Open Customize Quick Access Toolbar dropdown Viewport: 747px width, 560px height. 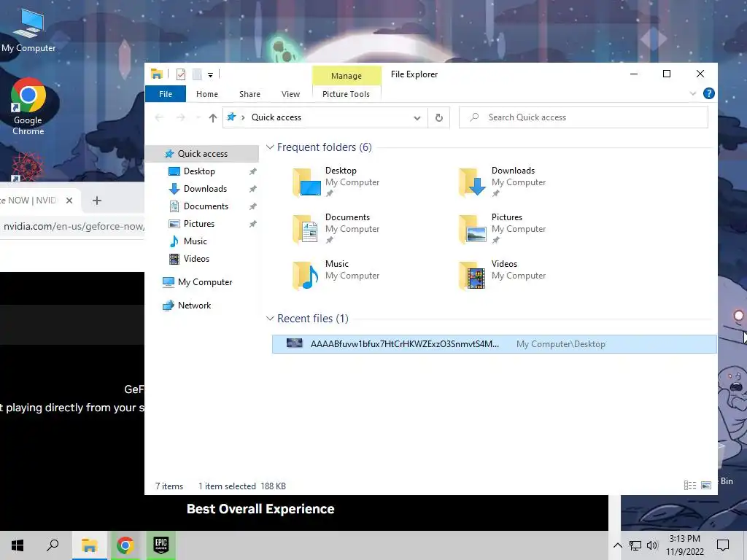pyautogui.click(x=210, y=75)
